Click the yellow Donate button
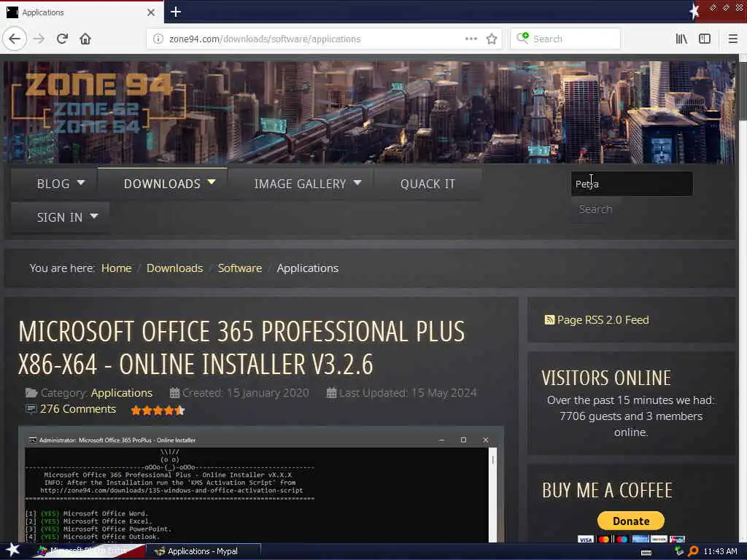The image size is (747, 560). (631, 521)
